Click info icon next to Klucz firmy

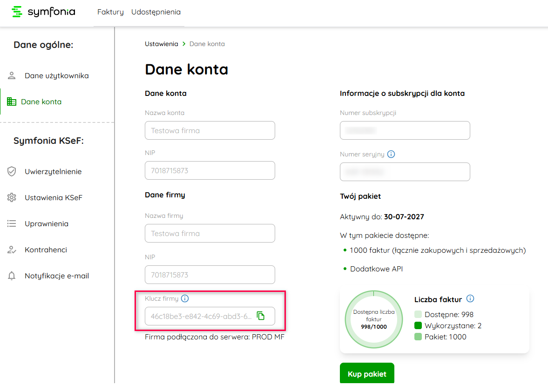coord(185,298)
